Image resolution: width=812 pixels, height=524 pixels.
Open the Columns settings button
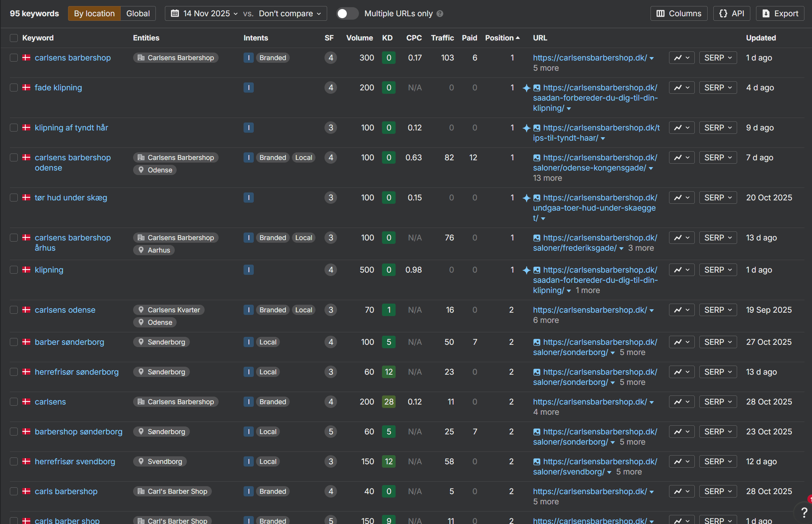click(679, 14)
